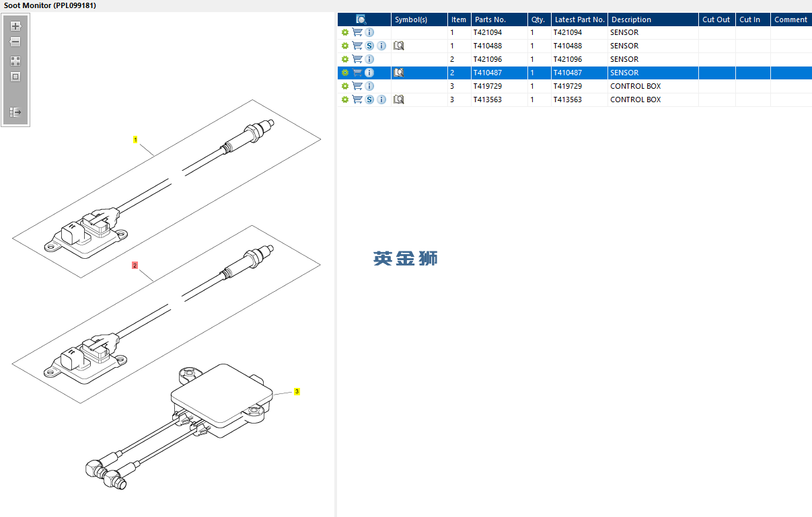Click the green gear icon for T413563
Image resolution: width=812 pixels, height=517 pixels.
coord(345,100)
